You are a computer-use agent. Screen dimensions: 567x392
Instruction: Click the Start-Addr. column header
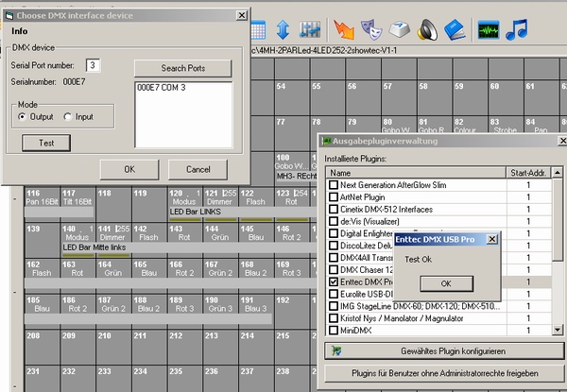(528, 173)
